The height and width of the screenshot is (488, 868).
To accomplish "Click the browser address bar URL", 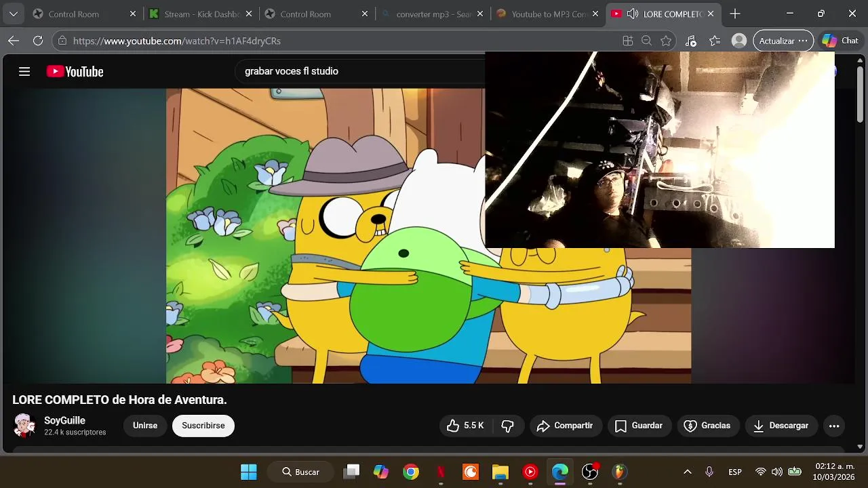I will pyautogui.click(x=177, y=41).
